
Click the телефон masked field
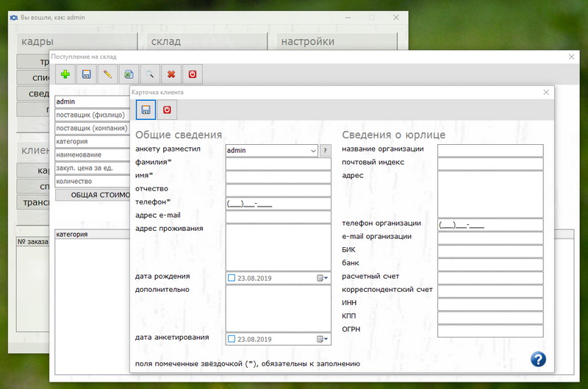(279, 204)
